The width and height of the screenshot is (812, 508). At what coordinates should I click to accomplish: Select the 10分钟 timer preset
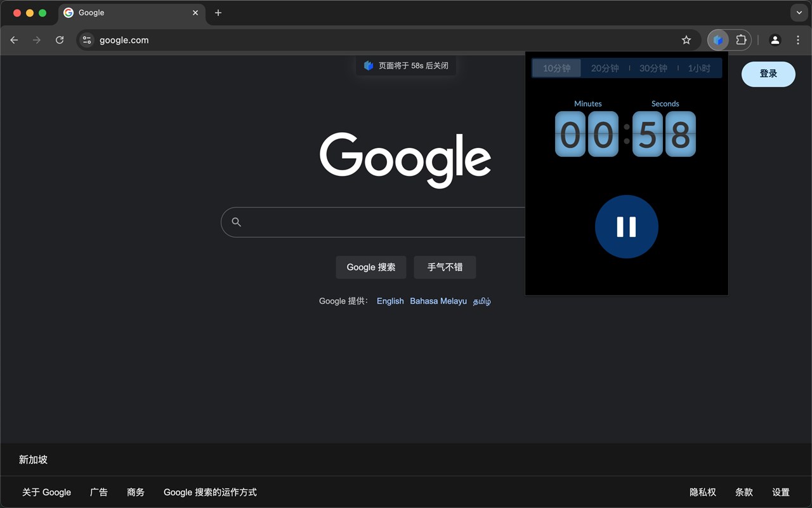tap(557, 68)
